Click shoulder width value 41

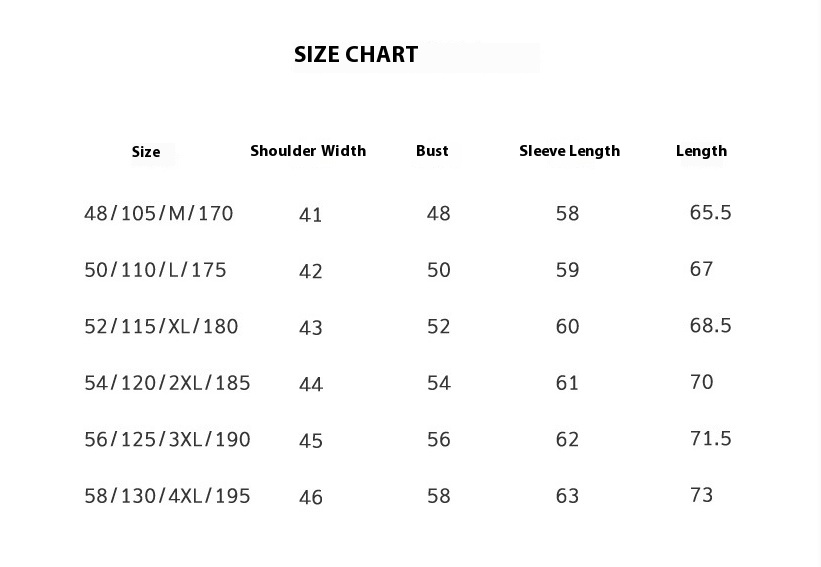(x=310, y=215)
